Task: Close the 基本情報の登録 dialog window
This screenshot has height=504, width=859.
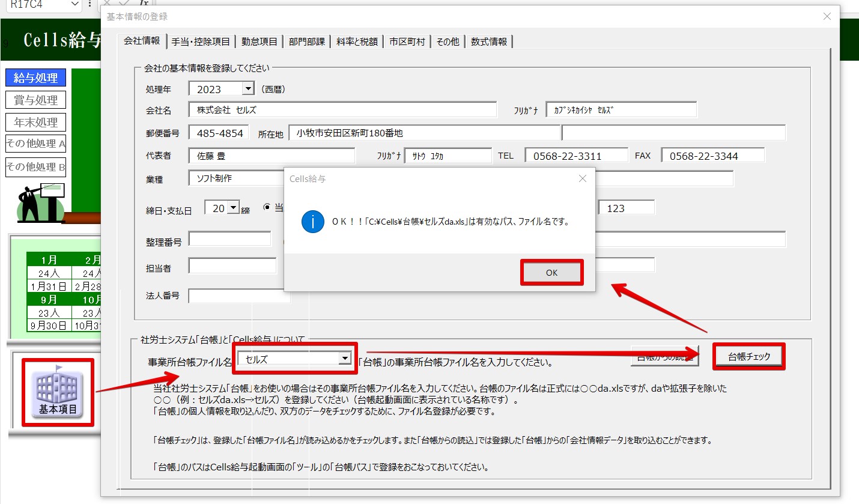Action: click(827, 17)
